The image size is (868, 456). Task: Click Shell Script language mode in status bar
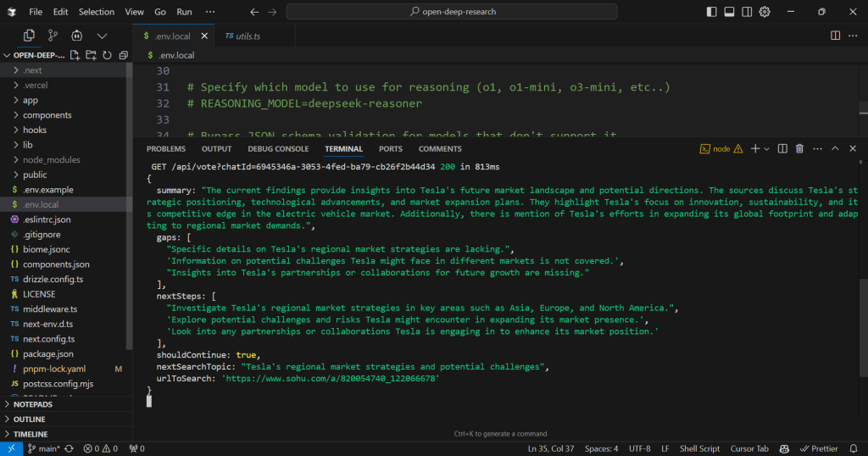(699, 448)
